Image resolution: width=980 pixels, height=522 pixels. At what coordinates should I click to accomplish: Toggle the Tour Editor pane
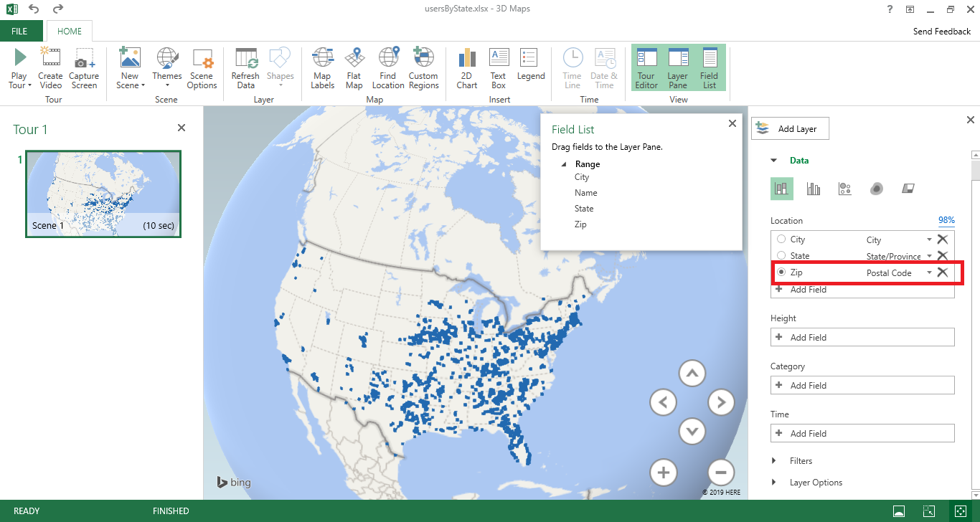pyautogui.click(x=646, y=68)
